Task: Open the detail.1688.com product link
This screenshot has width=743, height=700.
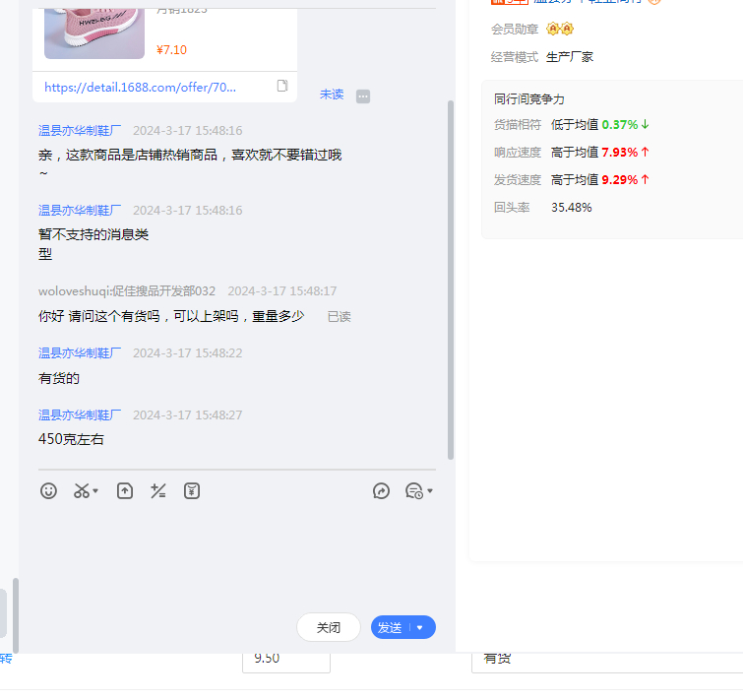Action: [x=140, y=87]
